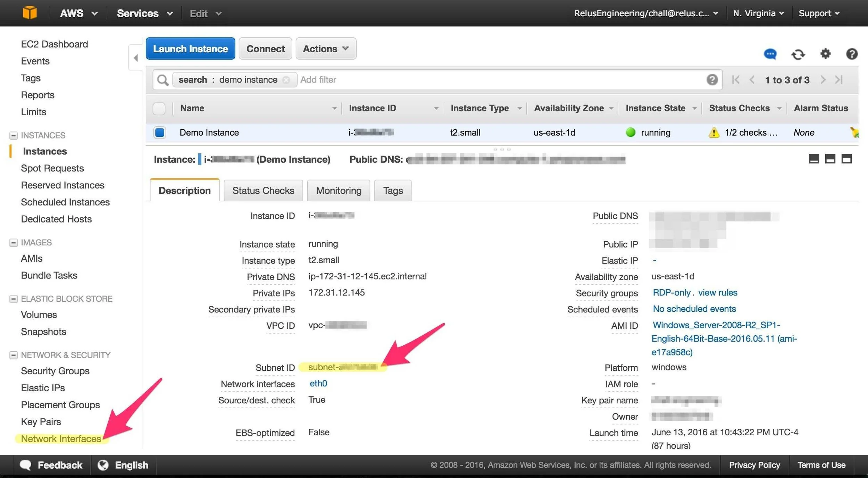Open the RDP-only security group link
Screen dimensions: 868x478
click(671, 293)
